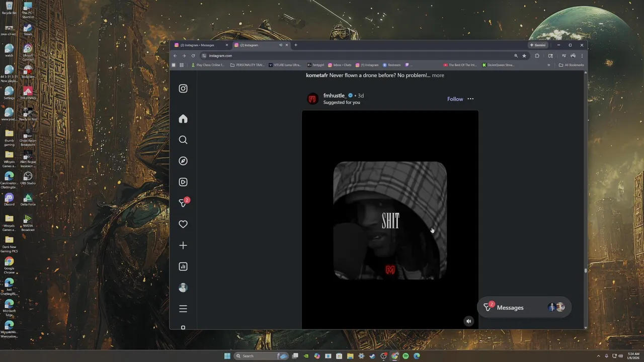Image resolution: width=644 pixels, height=362 pixels.
Task: Select the Google Chrome desktop icon
Action: tap(9, 264)
